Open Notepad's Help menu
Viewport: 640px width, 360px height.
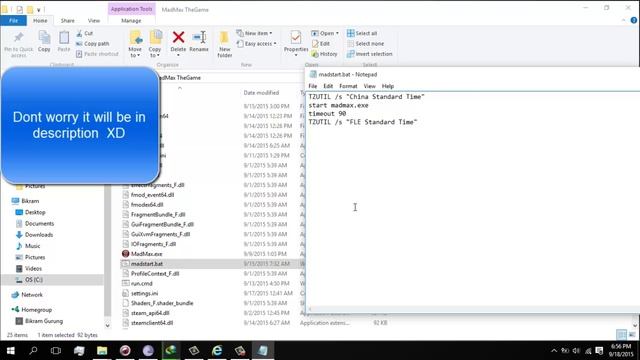[x=387, y=86]
